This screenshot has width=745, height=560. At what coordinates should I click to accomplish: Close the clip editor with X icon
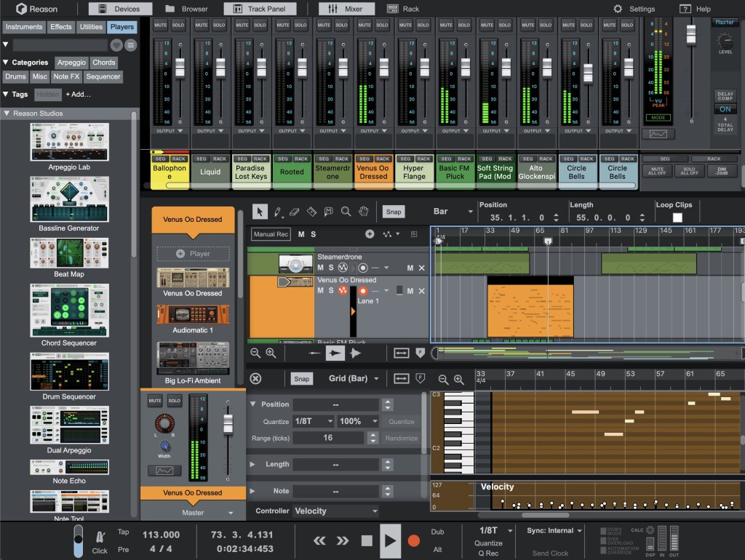pyautogui.click(x=255, y=379)
